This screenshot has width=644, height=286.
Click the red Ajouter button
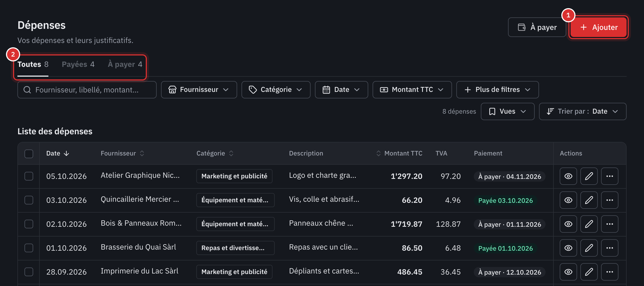point(599,27)
